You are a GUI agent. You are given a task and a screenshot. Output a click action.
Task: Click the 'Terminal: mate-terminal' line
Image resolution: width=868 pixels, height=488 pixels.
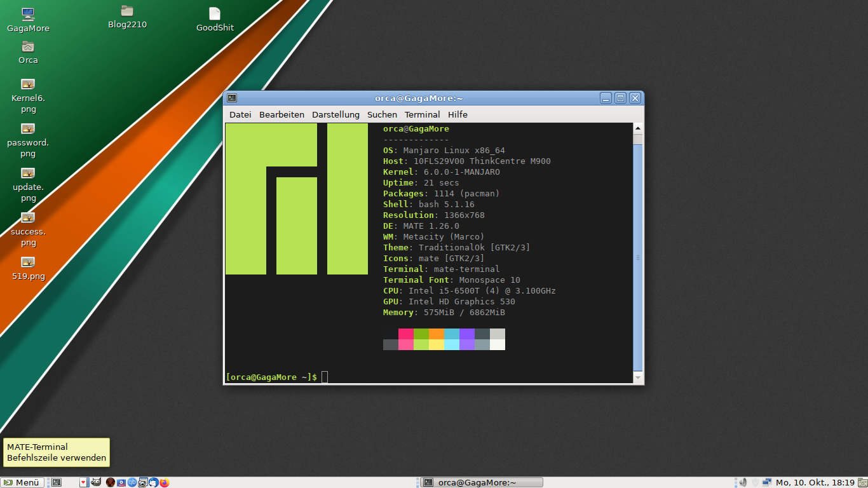(x=442, y=269)
